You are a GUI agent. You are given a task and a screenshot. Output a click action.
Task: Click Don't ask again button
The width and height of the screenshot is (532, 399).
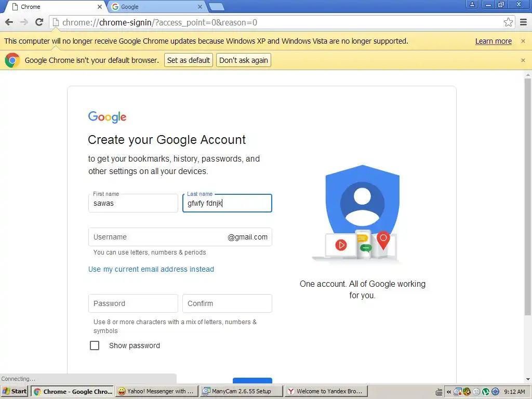coord(244,60)
